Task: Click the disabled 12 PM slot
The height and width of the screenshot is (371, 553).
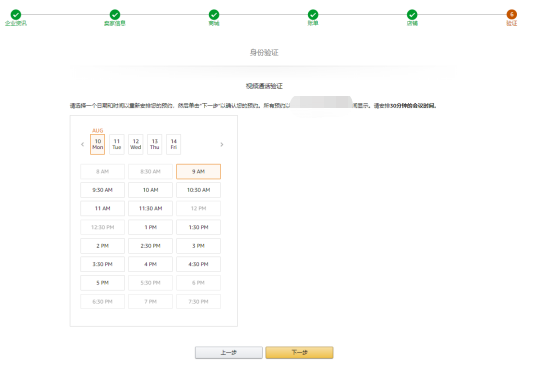Action: tap(199, 208)
